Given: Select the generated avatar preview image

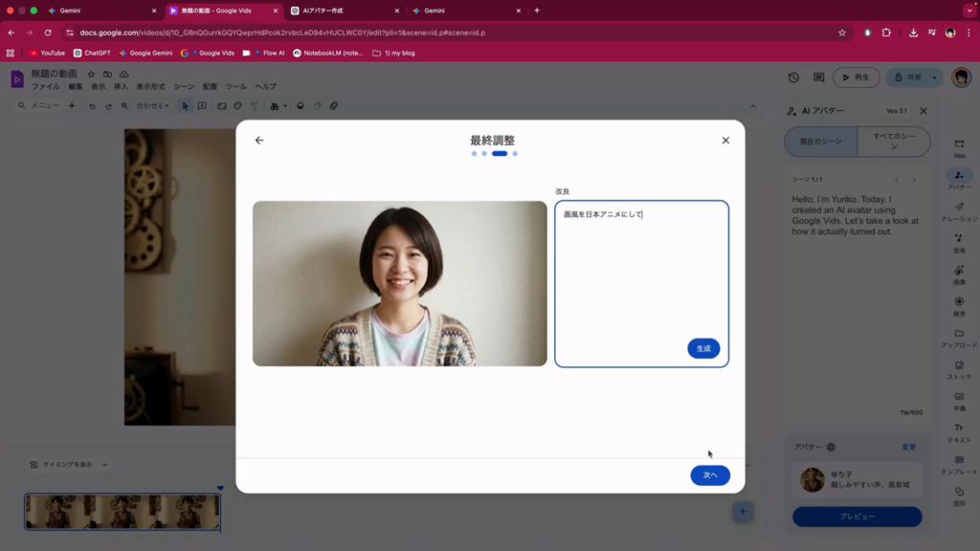Looking at the screenshot, I should (399, 283).
